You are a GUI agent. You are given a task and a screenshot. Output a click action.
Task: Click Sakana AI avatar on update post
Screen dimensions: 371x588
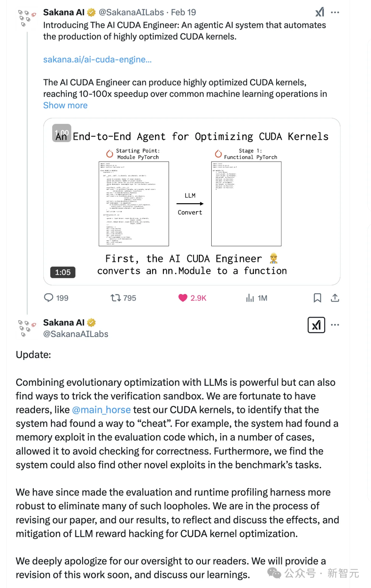(x=27, y=328)
